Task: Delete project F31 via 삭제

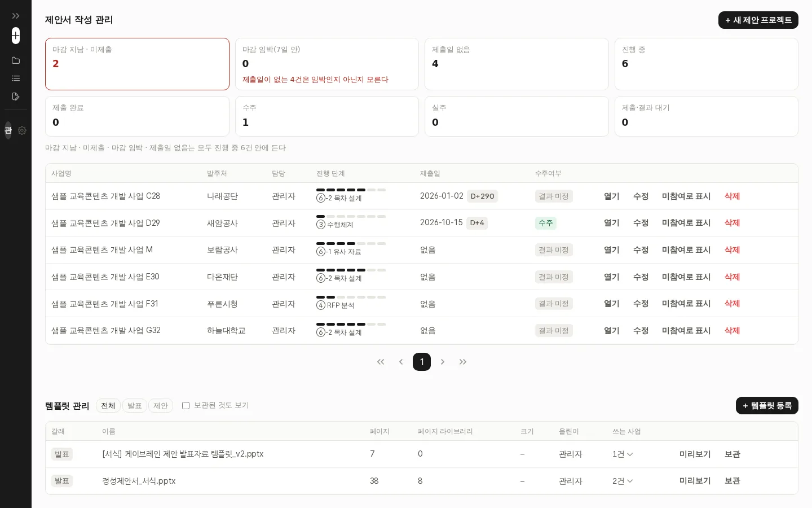Action: click(x=732, y=304)
